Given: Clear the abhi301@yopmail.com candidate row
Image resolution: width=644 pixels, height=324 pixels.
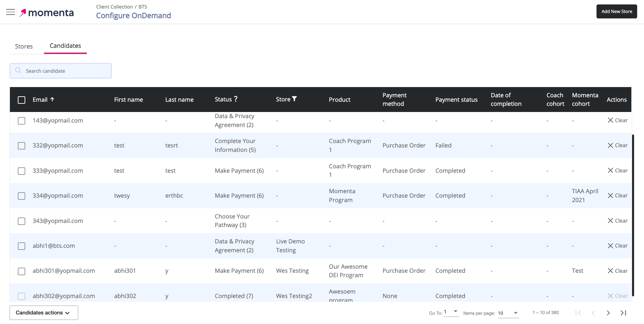Looking at the screenshot, I should [617, 271].
